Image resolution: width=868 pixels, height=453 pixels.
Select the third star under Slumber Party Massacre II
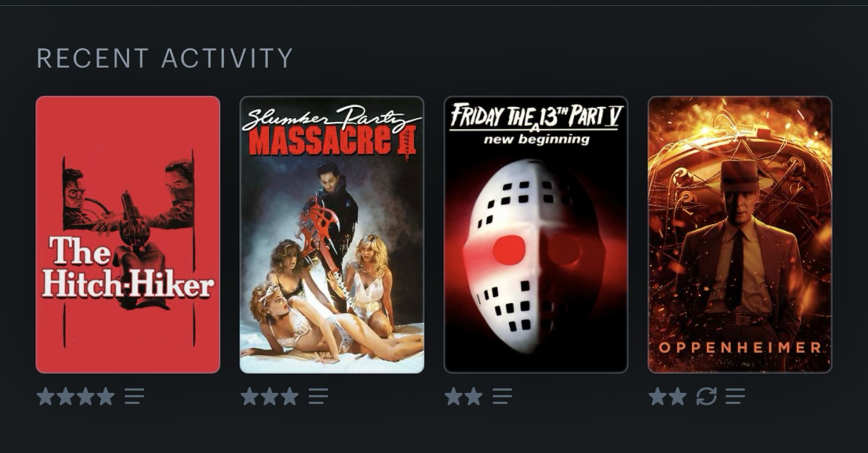tap(289, 397)
